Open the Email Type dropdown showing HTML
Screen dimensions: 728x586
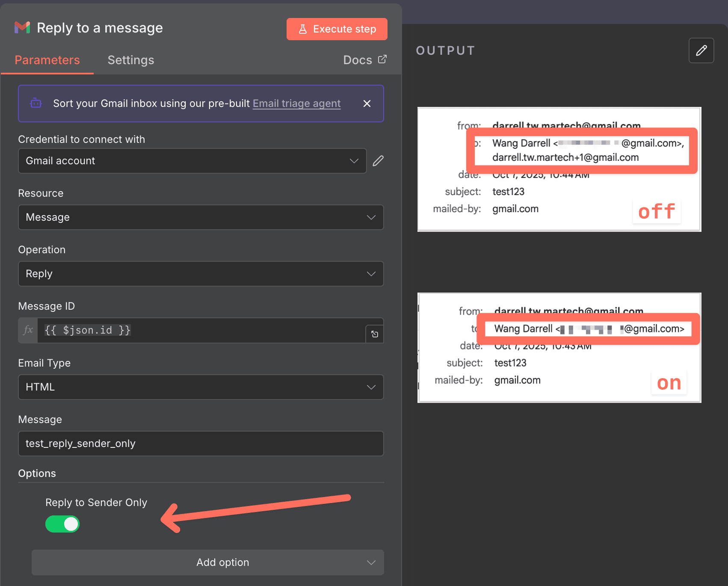(x=201, y=387)
